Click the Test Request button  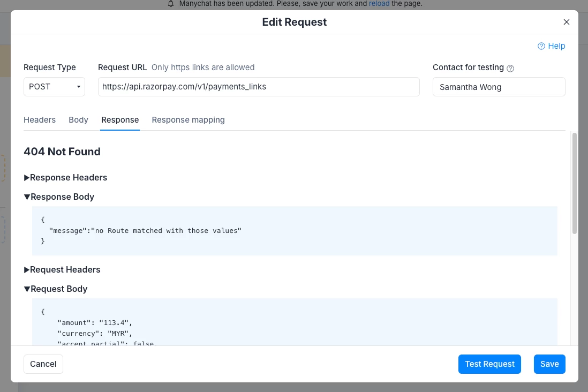point(489,364)
